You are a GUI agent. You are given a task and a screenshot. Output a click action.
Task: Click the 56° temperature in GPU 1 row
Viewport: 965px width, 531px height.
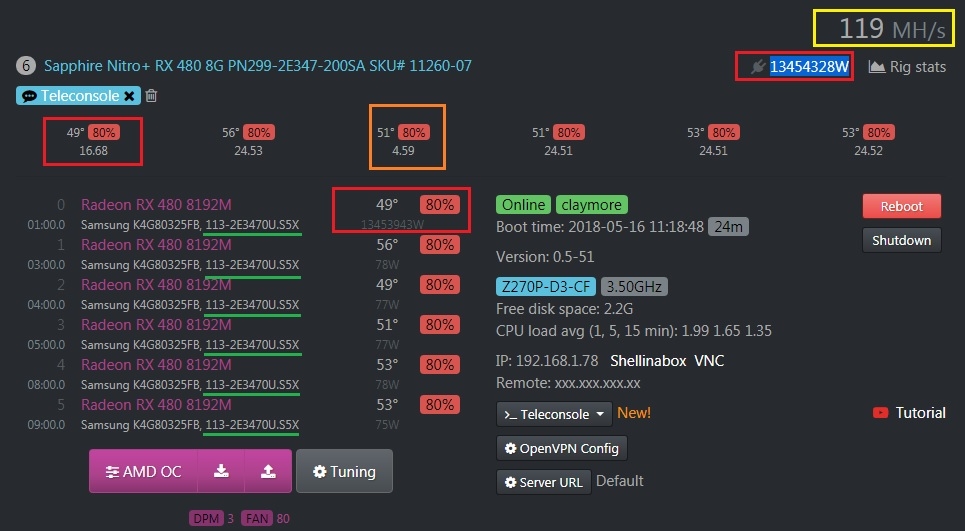[x=387, y=245]
